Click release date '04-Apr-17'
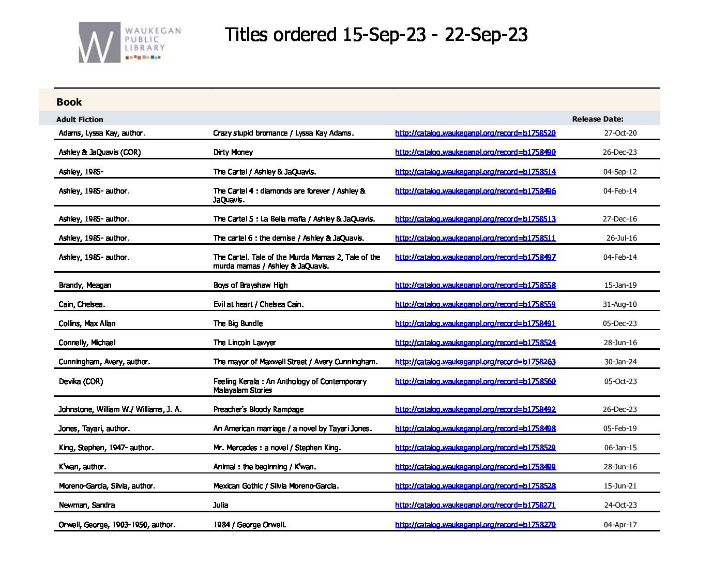This screenshot has height=563, width=728. [620, 525]
